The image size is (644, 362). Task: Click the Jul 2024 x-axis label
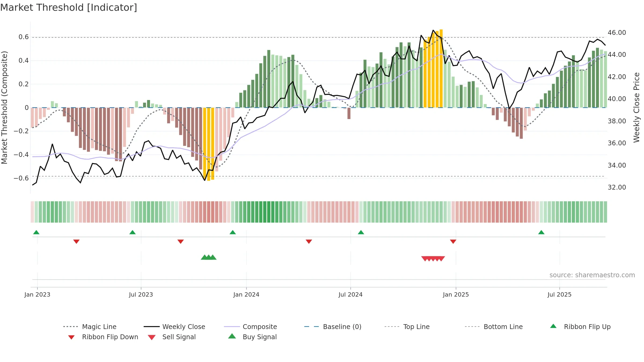coord(350,295)
